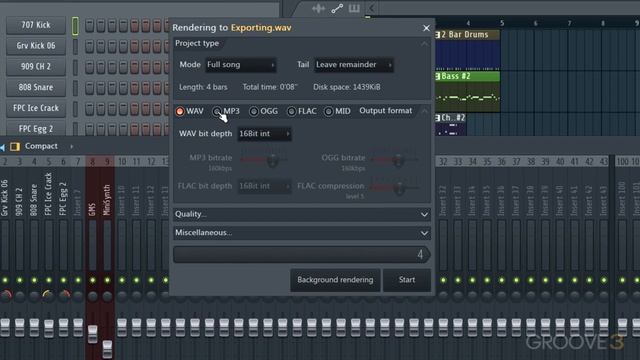The image size is (640, 360).
Task: Click the Background rendering button
Action: pyautogui.click(x=335, y=280)
